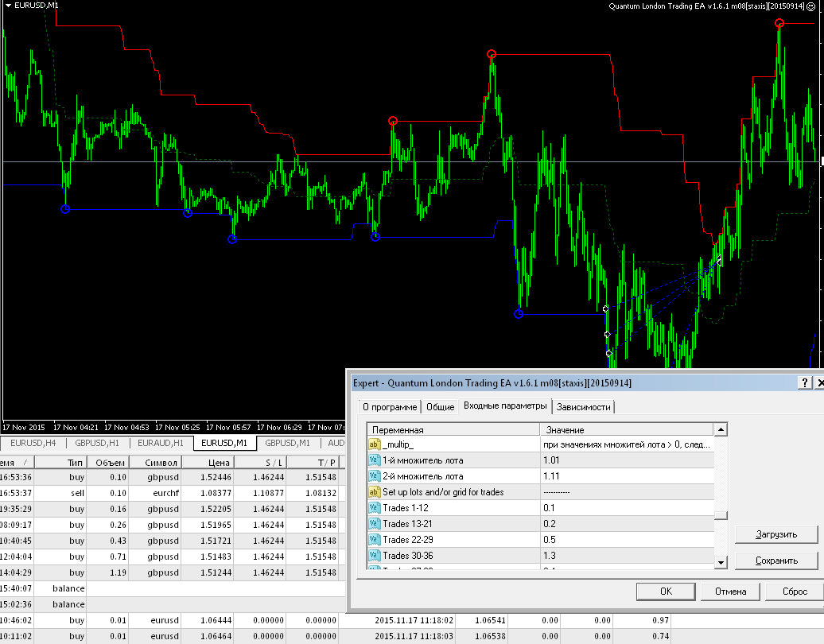Screen dimensions: 824x644
Task: Edit value 1.01 of 1-й множитель лота
Action: 627,460
